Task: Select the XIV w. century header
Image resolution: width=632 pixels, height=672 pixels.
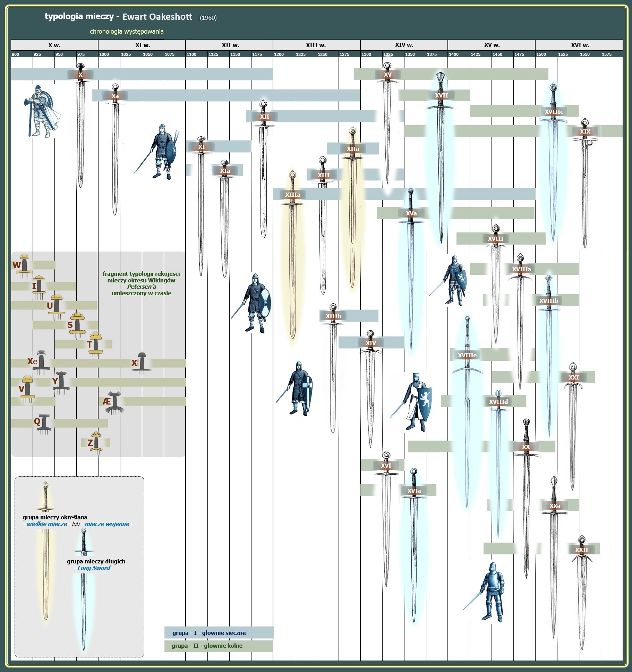Action: coord(404,45)
